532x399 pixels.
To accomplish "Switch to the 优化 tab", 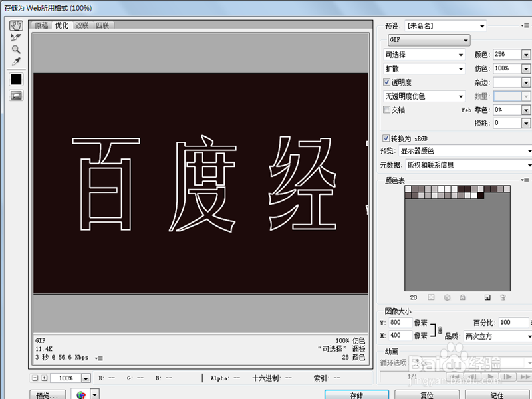I will [x=62, y=25].
